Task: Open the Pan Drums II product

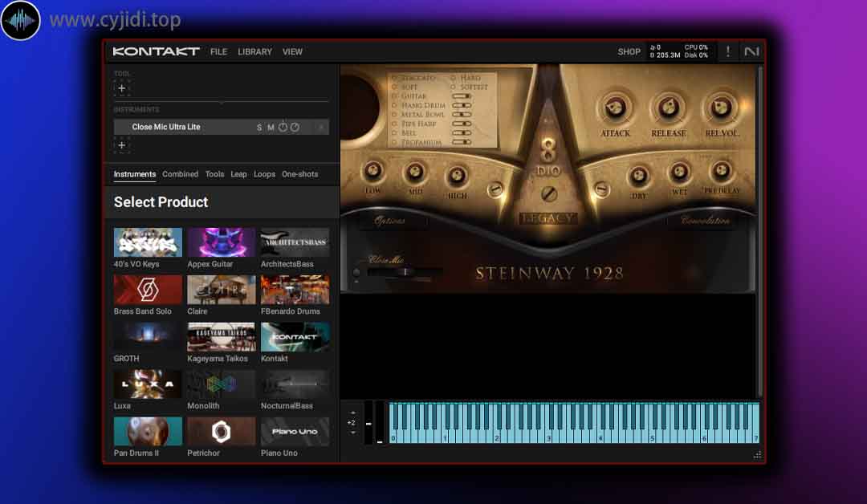Action: pos(148,431)
